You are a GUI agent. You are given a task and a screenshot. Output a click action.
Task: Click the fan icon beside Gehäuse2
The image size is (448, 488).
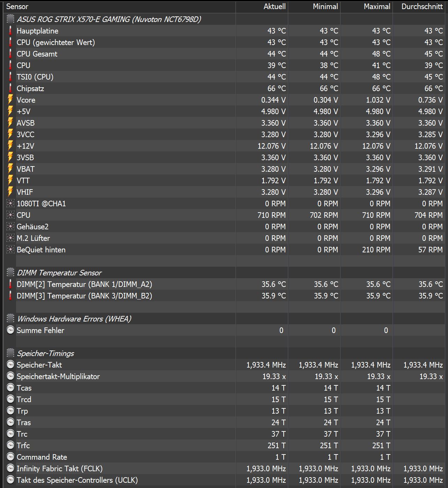pos(10,227)
